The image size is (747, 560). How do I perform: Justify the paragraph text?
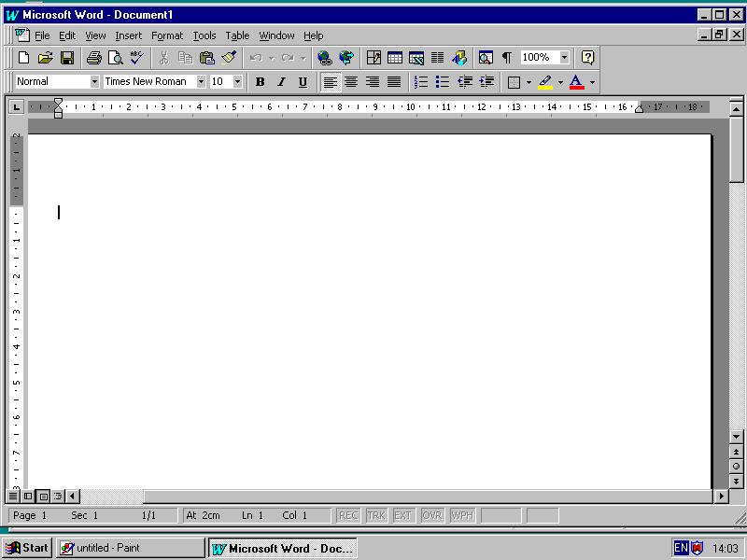click(x=394, y=82)
